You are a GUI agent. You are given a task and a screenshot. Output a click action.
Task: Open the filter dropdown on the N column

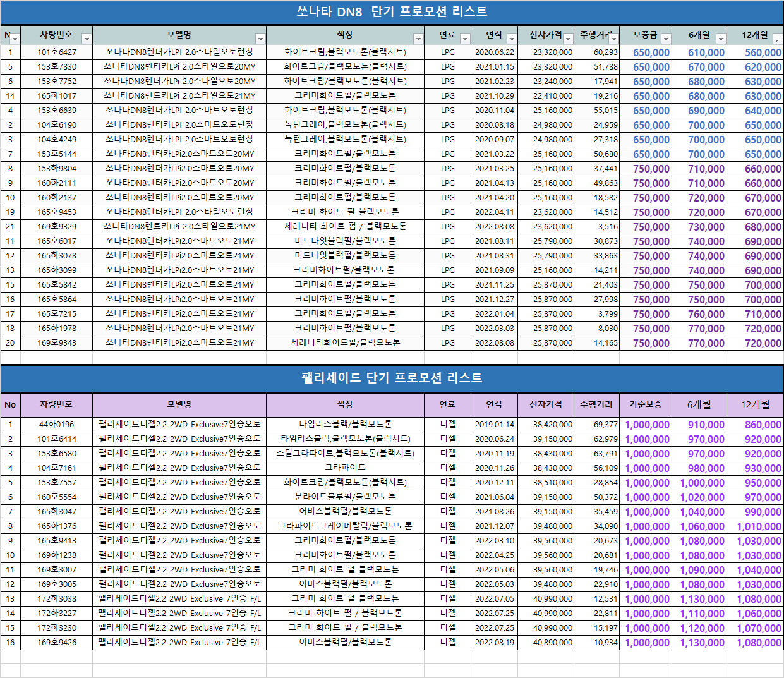coord(15,39)
